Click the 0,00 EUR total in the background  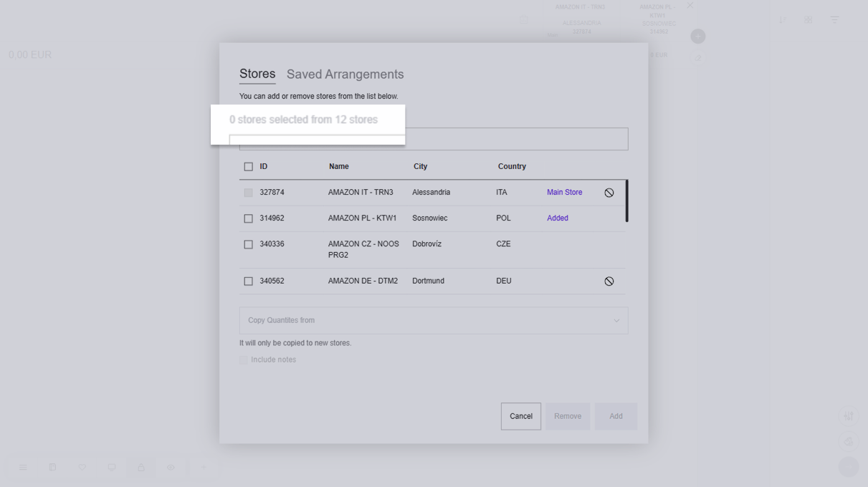coord(30,55)
